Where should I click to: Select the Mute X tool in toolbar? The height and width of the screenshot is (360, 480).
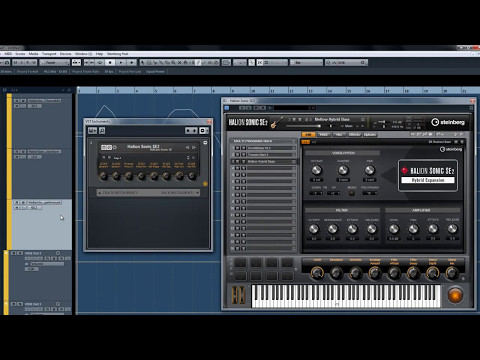click(x=179, y=62)
